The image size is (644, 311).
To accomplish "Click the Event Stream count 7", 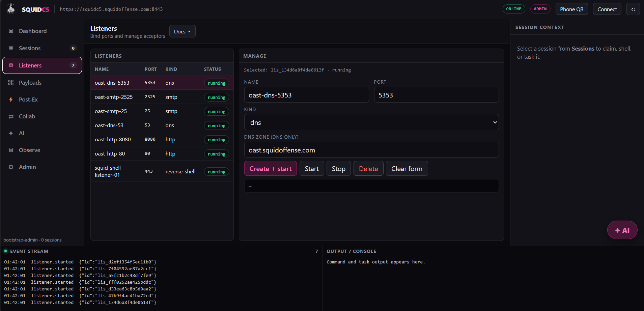I will tap(317, 251).
